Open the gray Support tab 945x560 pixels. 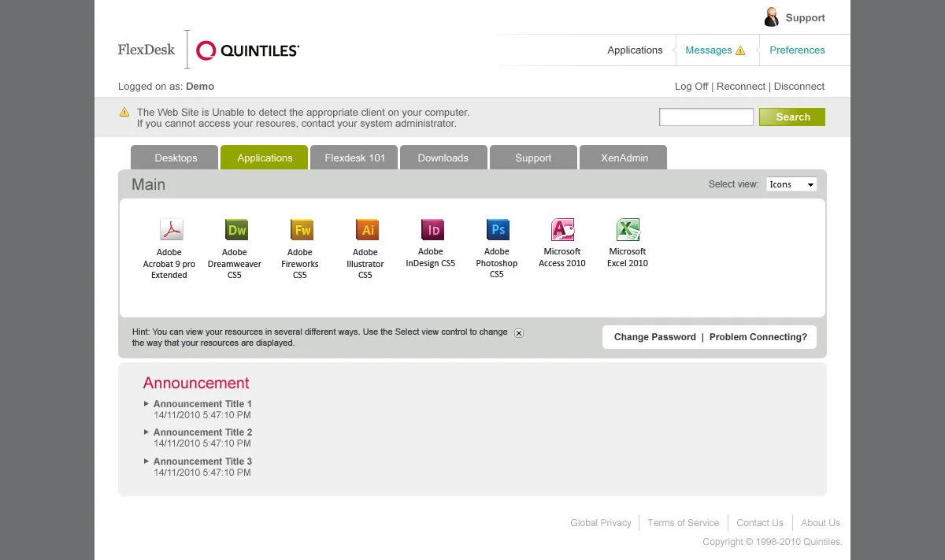(x=533, y=158)
